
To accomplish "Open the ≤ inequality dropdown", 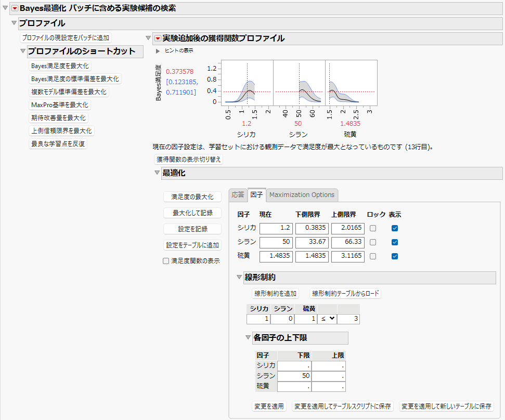I will 327,319.
